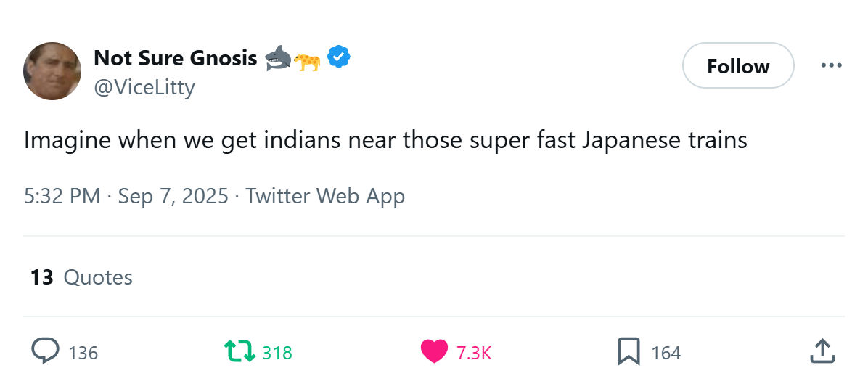
Task: Open the 5:32 PM Sep 7, 2025 timestamp
Action: click(126, 196)
